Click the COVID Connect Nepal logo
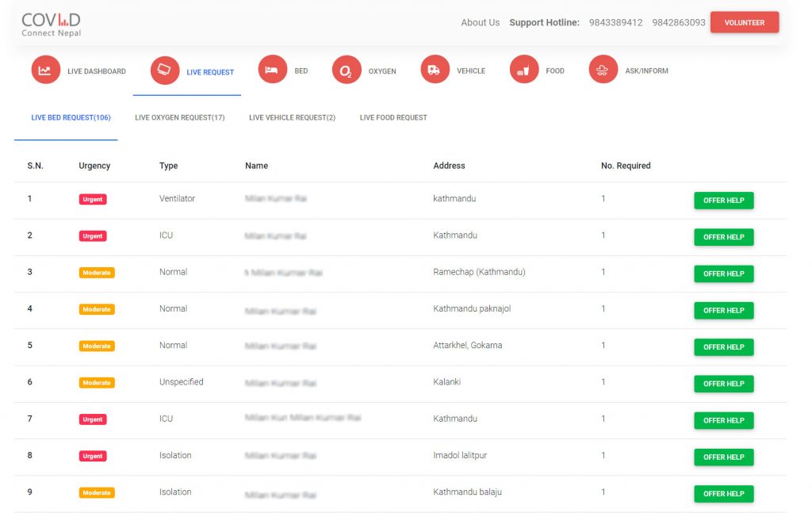Screen dimensions: 812x513 (x=51, y=24)
